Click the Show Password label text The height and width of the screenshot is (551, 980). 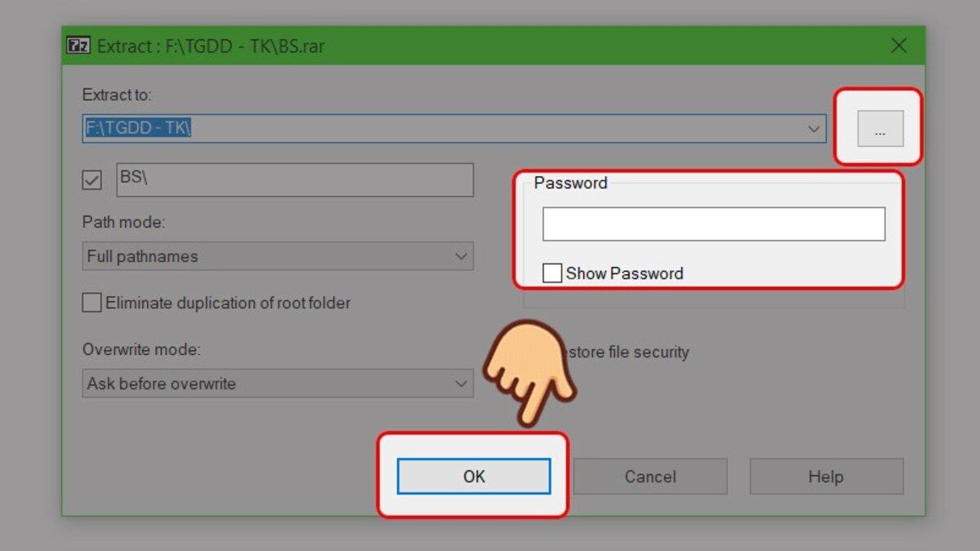625,273
